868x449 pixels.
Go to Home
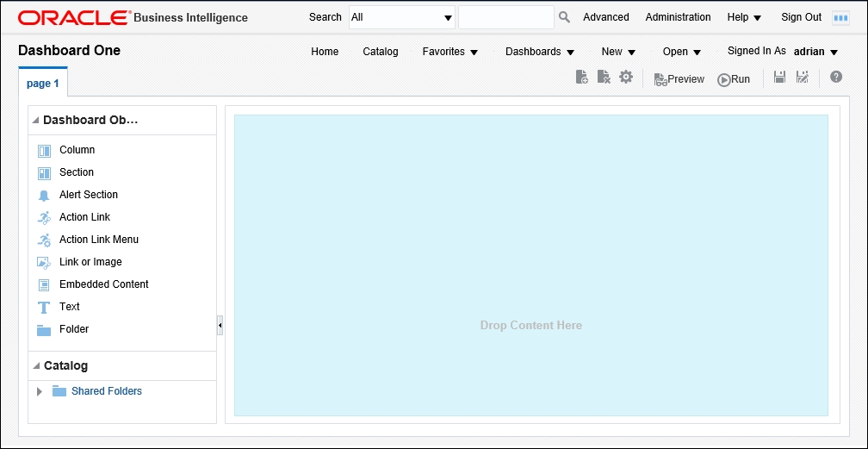[325, 52]
